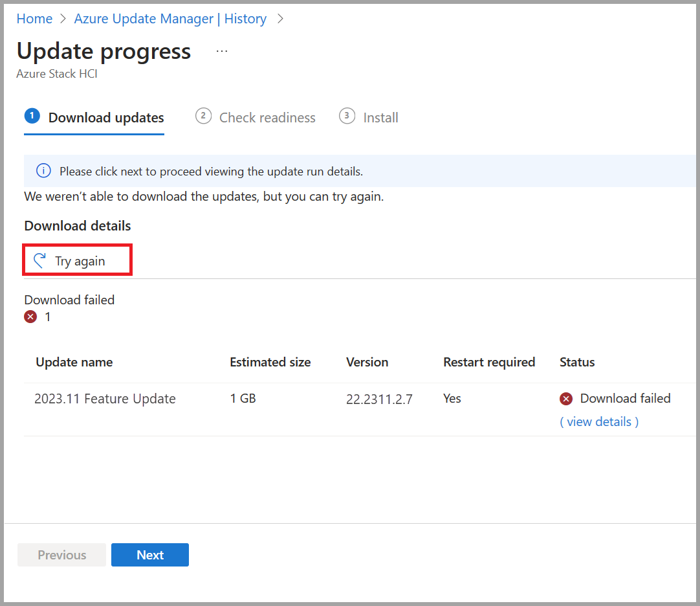Sort by Estimated size column header
This screenshot has width=700, height=606.
click(270, 362)
